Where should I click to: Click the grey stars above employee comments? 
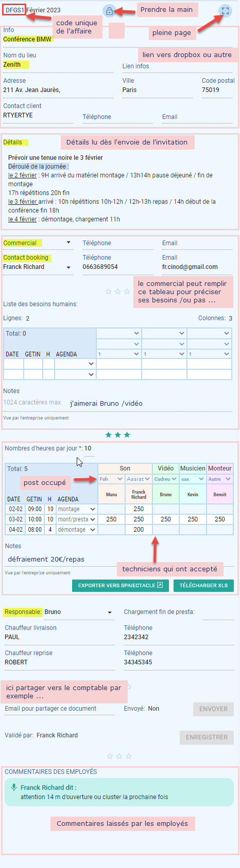click(119, 756)
